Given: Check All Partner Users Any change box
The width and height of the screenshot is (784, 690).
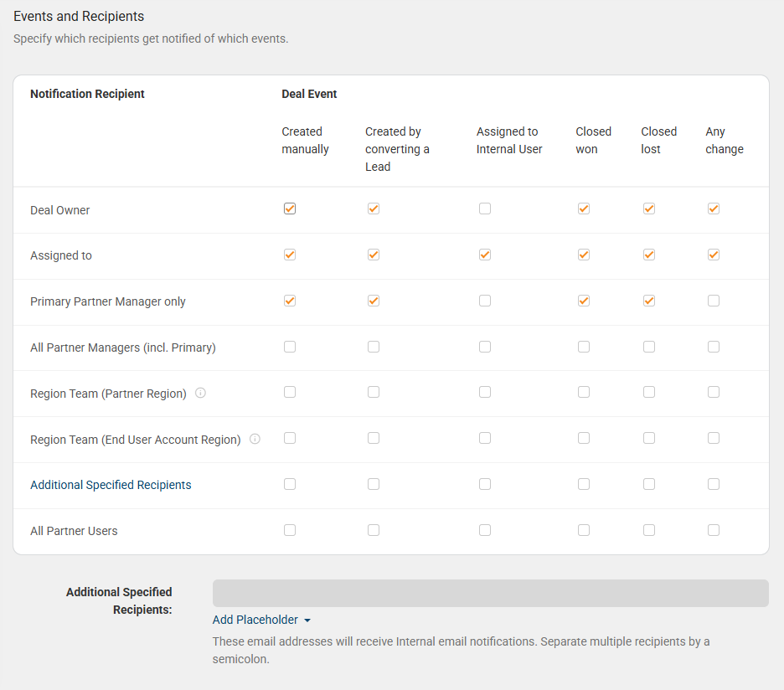Looking at the screenshot, I should (714, 530).
